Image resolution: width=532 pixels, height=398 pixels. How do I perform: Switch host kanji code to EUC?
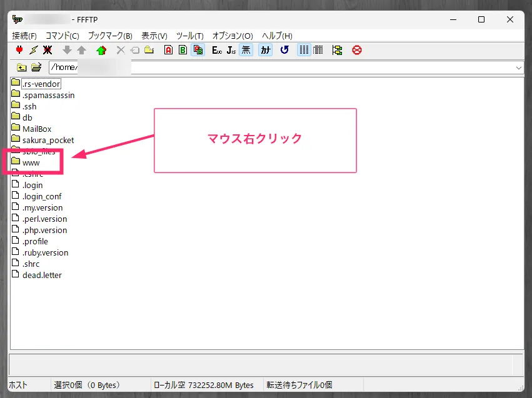tap(217, 50)
